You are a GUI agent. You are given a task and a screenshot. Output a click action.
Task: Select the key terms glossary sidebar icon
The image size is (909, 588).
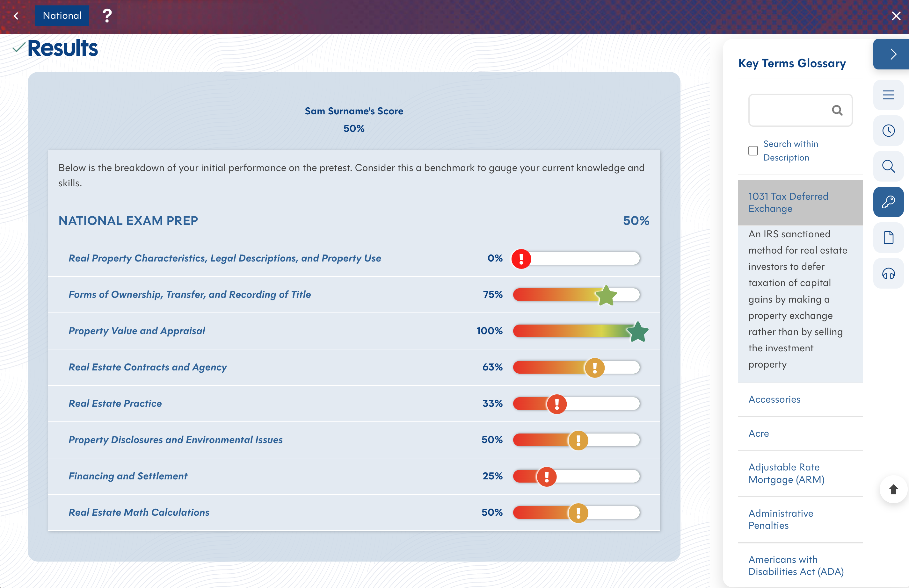(x=888, y=202)
